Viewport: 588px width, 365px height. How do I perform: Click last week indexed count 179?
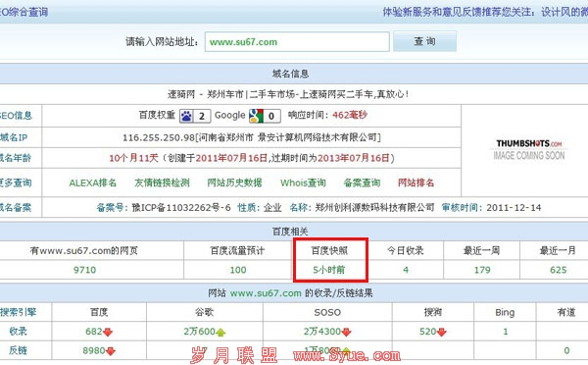[x=482, y=270]
